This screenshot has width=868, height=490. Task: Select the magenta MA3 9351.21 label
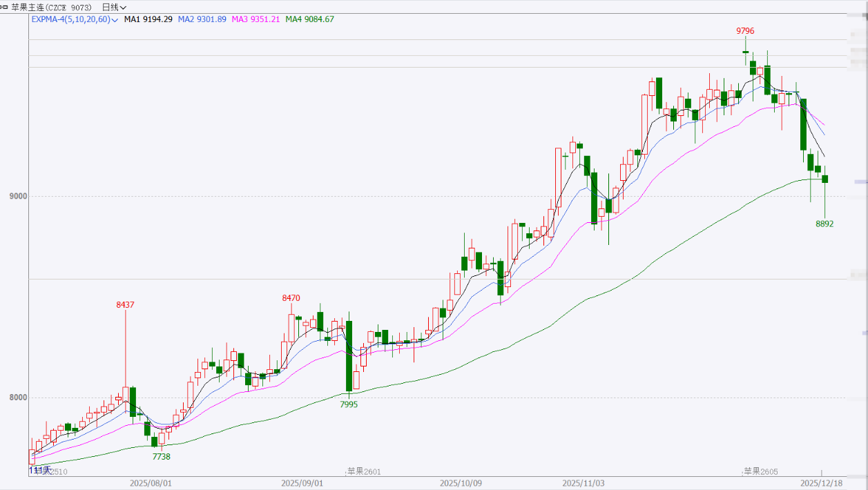pyautogui.click(x=255, y=19)
